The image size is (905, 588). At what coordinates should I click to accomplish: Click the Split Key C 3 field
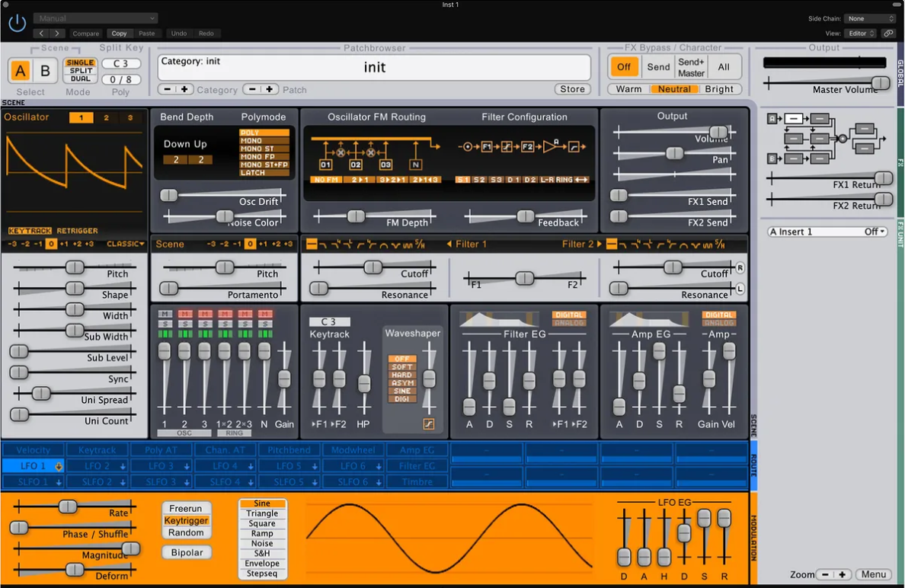[120, 63]
